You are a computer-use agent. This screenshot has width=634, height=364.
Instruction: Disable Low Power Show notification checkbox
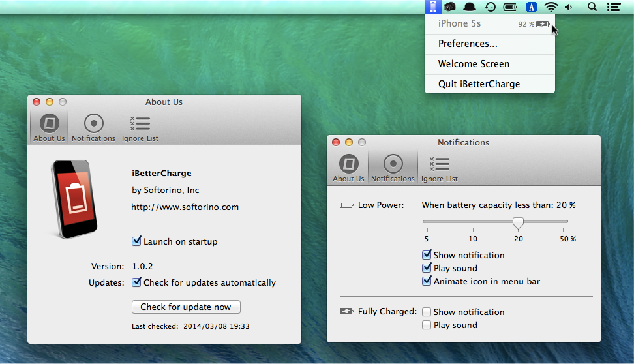click(x=427, y=255)
